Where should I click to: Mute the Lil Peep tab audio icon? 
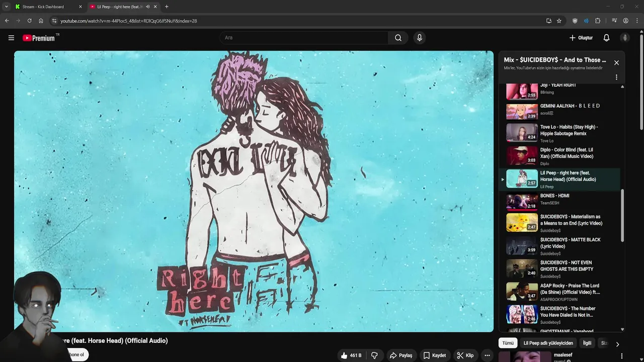coord(148,7)
